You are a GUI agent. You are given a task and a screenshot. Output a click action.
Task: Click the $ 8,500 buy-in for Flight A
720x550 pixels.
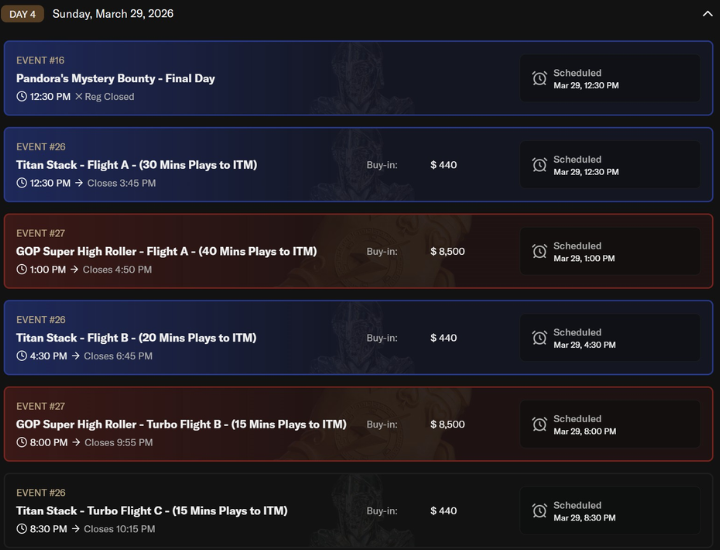(447, 251)
